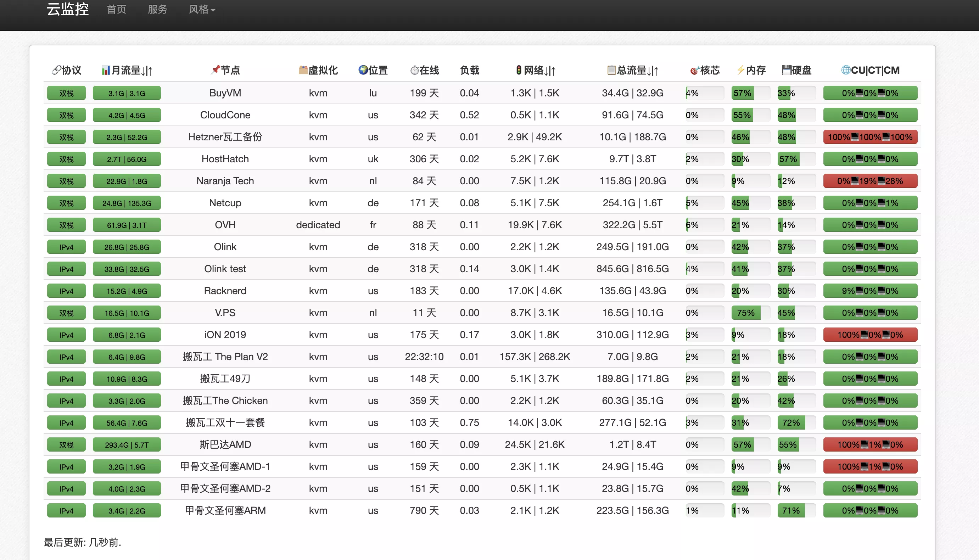Click the lu location cell for BuyVM
979x560 pixels.
373,93
